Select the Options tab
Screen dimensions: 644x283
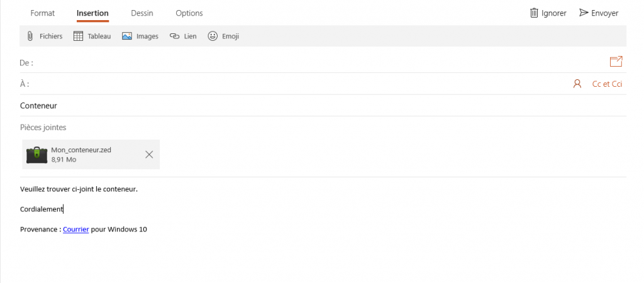point(189,13)
